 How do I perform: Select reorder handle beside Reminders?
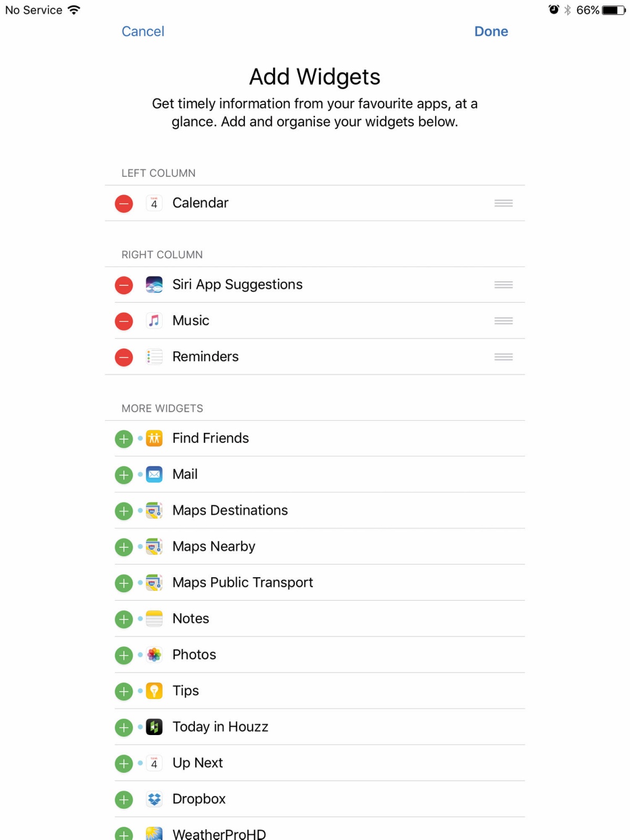(x=503, y=357)
